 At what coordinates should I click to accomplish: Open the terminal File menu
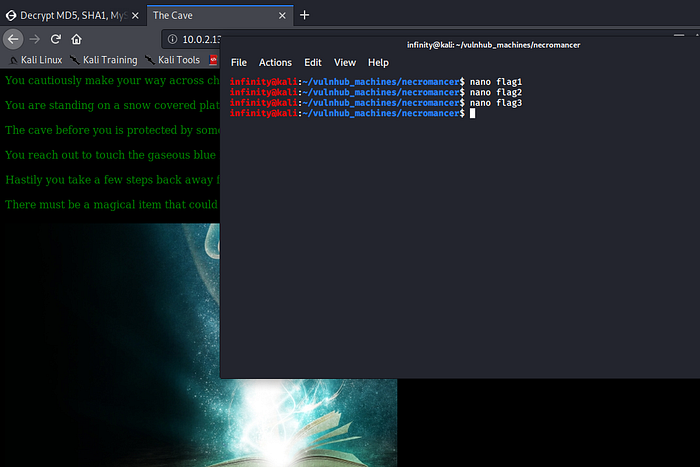239,62
